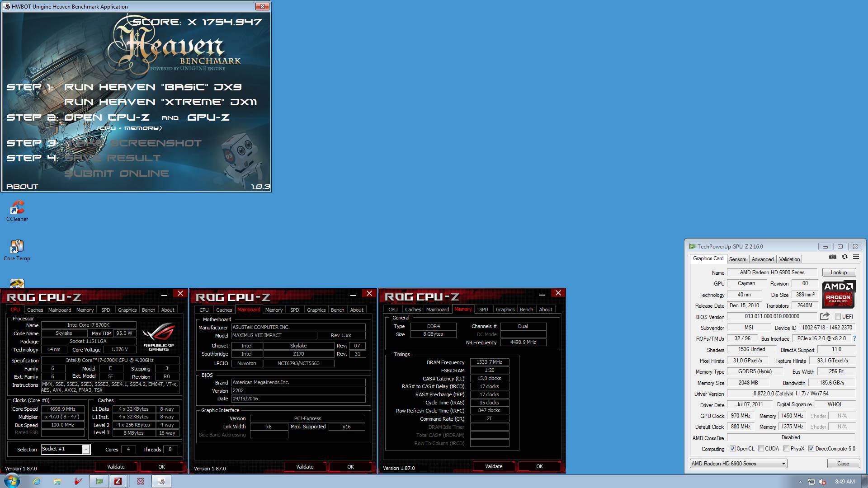This screenshot has width=868, height=488.
Task: Select Graphics Card tab in GPU-Z
Action: [x=708, y=258]
